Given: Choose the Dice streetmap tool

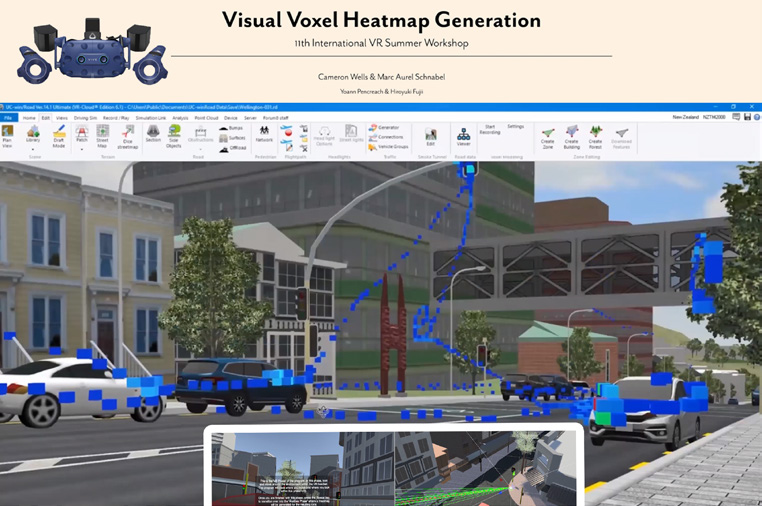Looking at the screenshot, I should click(x=128, y=137).
